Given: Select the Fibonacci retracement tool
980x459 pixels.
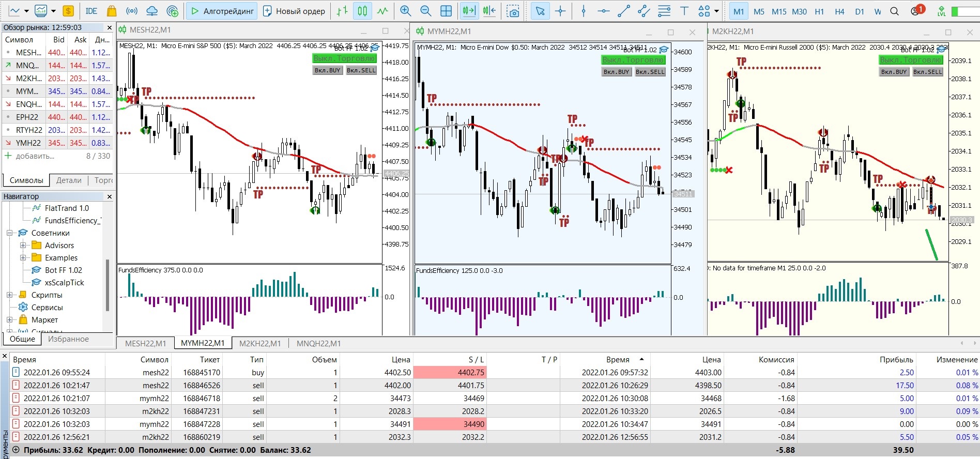Looking at the screenshot, I should click(664, 11).
